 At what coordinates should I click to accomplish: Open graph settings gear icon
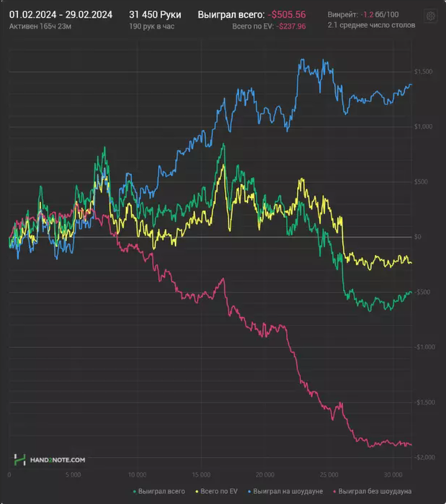(x=430, y=16)
